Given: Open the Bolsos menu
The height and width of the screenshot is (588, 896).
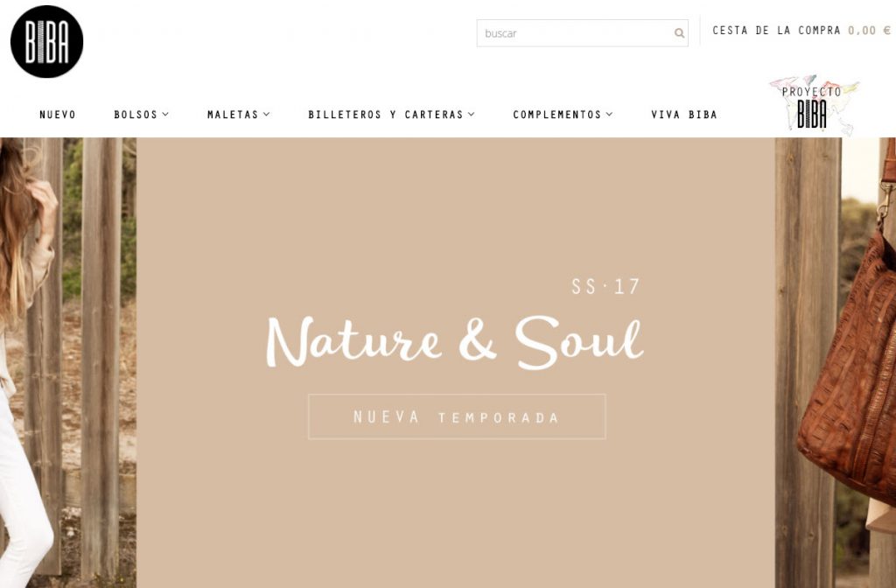Looking at the screenshot, I should click(136, 115).
